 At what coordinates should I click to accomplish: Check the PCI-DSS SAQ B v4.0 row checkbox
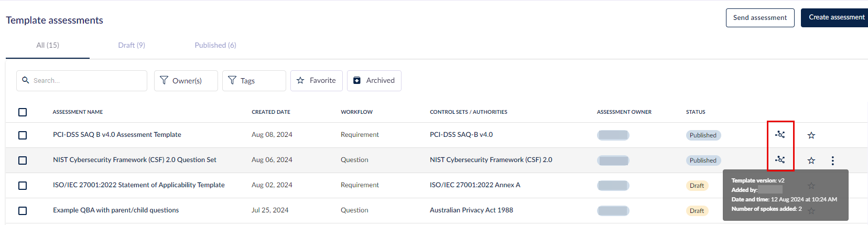click(23, 135)
